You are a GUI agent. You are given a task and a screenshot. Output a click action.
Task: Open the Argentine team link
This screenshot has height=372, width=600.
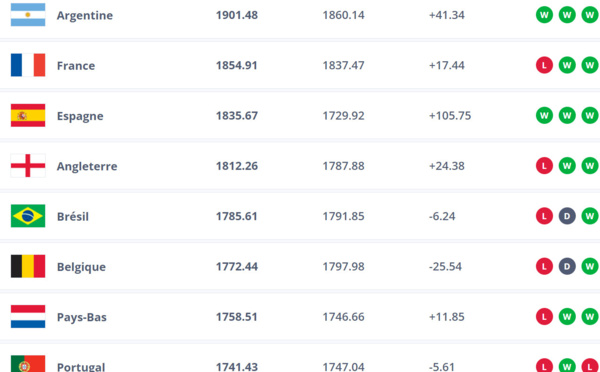[85, 15]
